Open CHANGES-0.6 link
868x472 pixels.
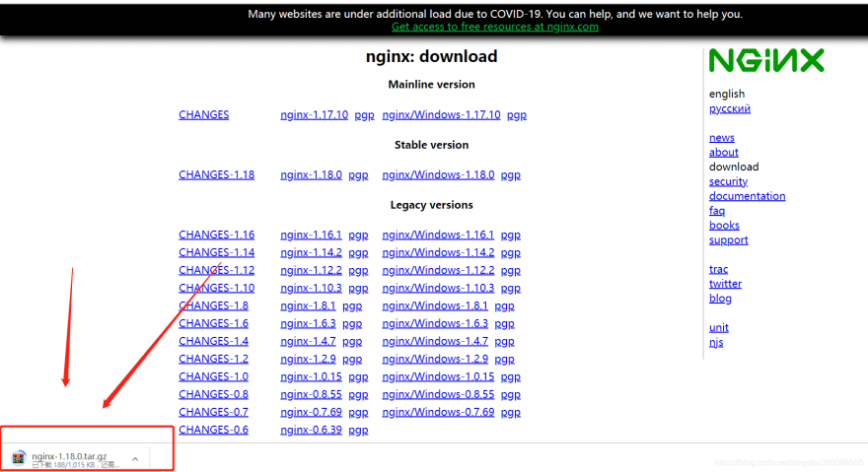click(x=213, y=430)
